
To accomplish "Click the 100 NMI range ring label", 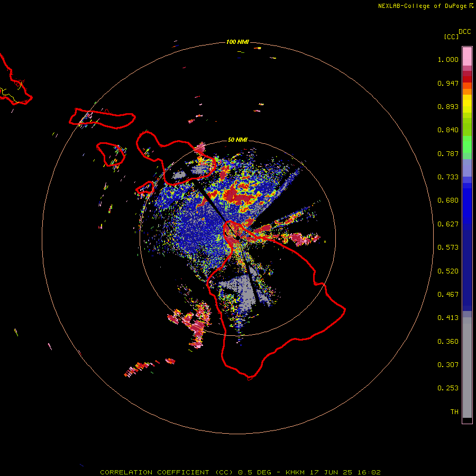I will [237, 42].
